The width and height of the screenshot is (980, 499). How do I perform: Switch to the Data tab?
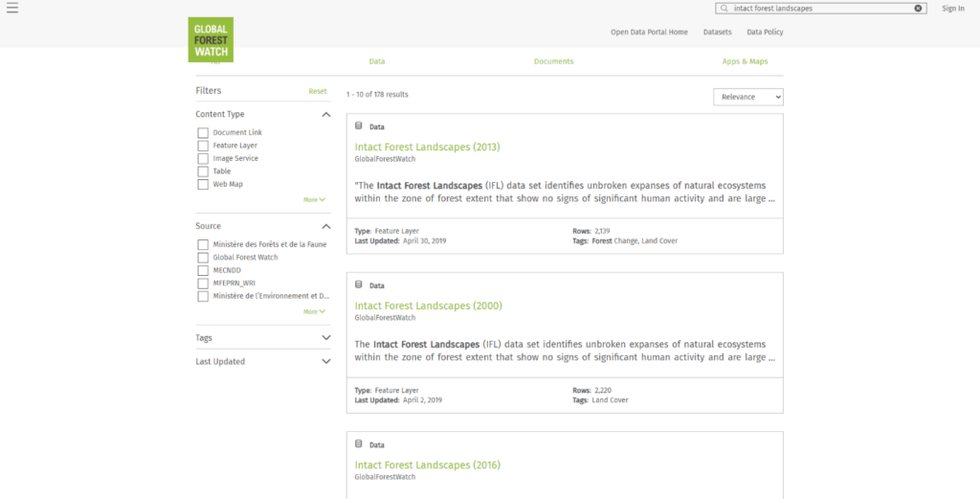click(x=377, y=61)
